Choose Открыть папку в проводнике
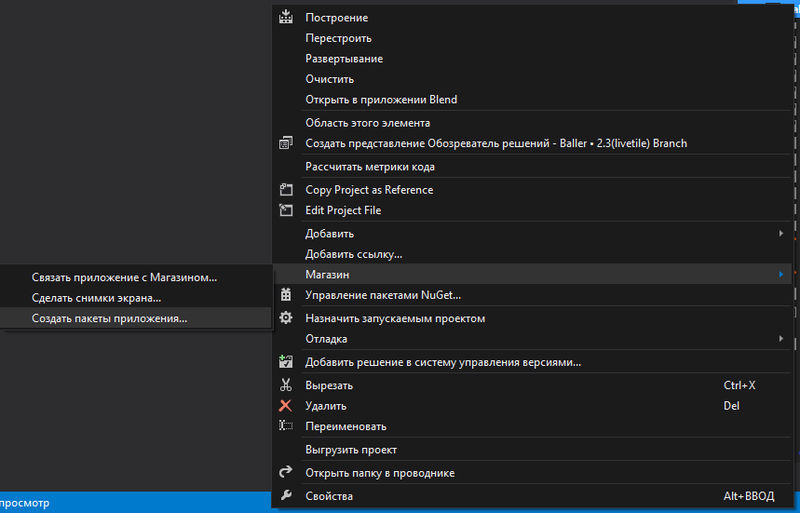Viewport: 800px width, 513px height. click(x=532, y=473)
